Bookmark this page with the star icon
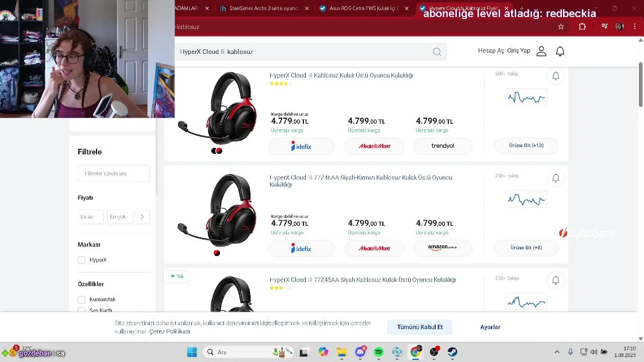 (561, 27)
